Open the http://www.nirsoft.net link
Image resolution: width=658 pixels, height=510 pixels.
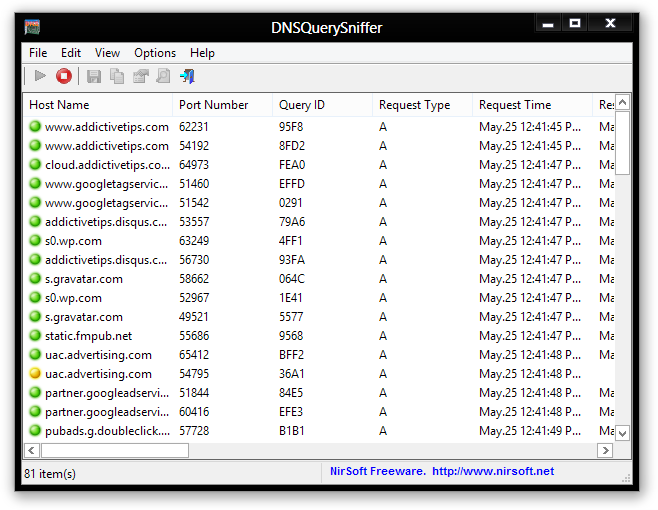tap(493, 471)
